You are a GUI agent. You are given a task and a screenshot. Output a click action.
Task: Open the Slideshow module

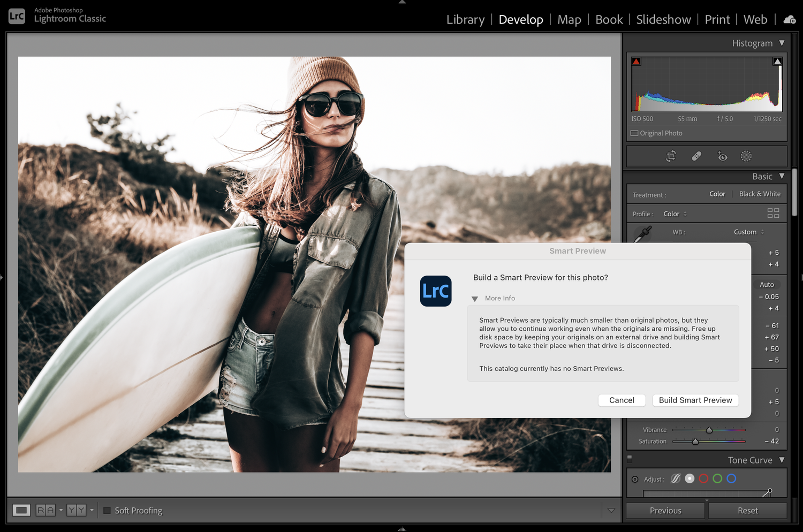(x=663, y=19)
